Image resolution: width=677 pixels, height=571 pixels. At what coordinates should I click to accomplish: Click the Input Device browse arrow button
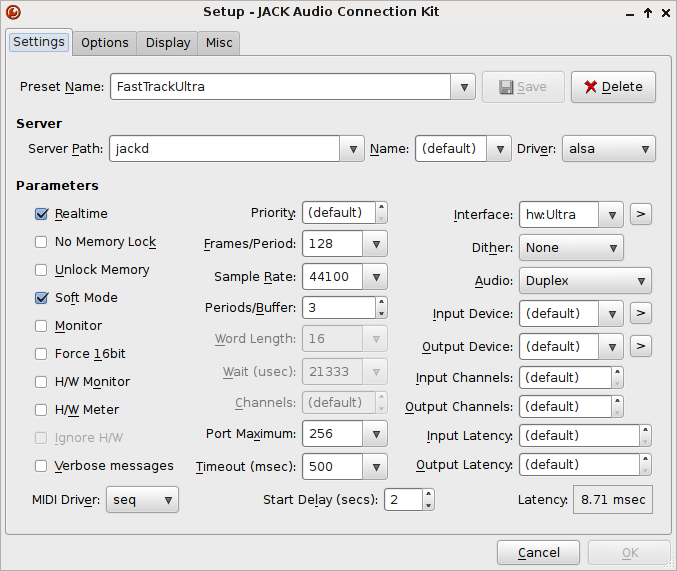641,313
